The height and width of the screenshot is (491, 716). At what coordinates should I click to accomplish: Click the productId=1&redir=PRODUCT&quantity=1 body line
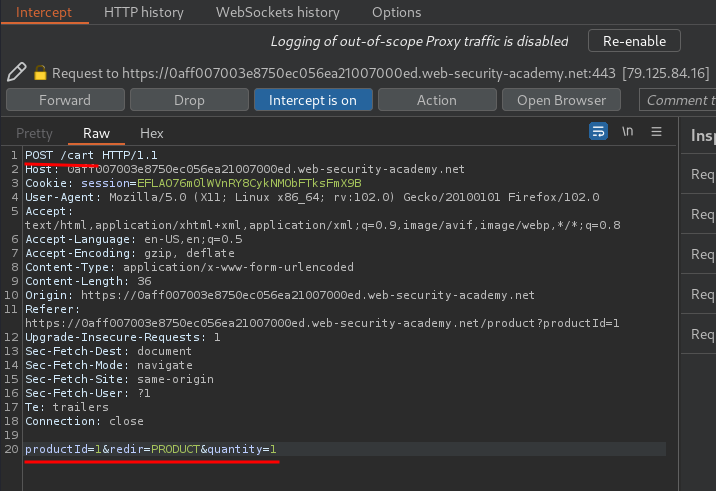tap(151, 449)
